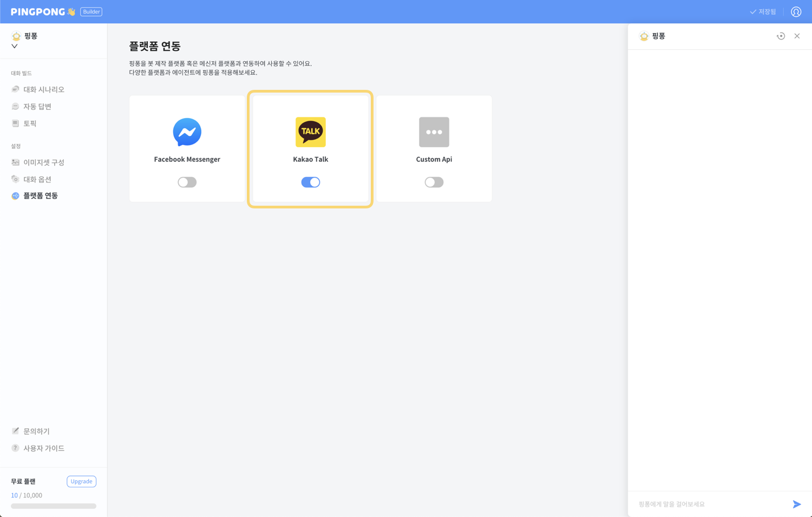Reset the chat preview with refresh icon
This screenshot has width=812, height=517.
781,36
